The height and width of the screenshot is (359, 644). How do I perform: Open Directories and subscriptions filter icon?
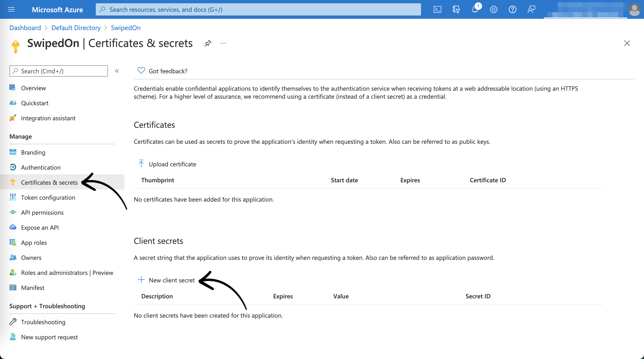[456, 9]
